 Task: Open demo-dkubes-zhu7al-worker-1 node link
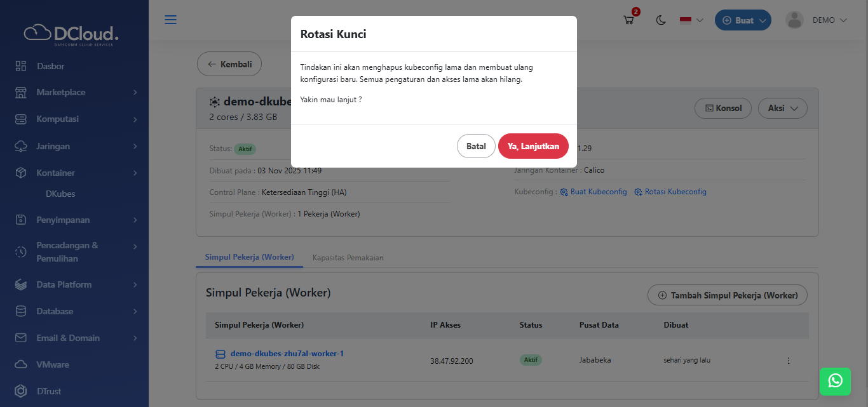pyautogui.click(x=287, y=354)
